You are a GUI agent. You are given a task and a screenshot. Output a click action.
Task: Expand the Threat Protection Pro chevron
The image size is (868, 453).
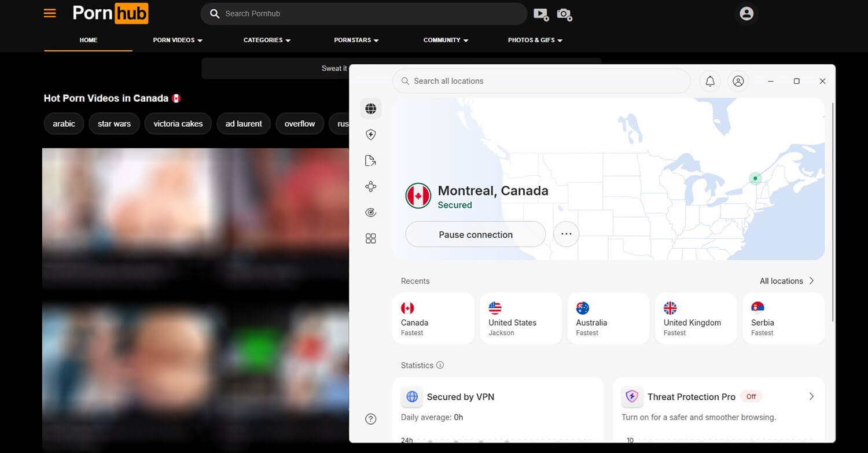tap(811, 396)
